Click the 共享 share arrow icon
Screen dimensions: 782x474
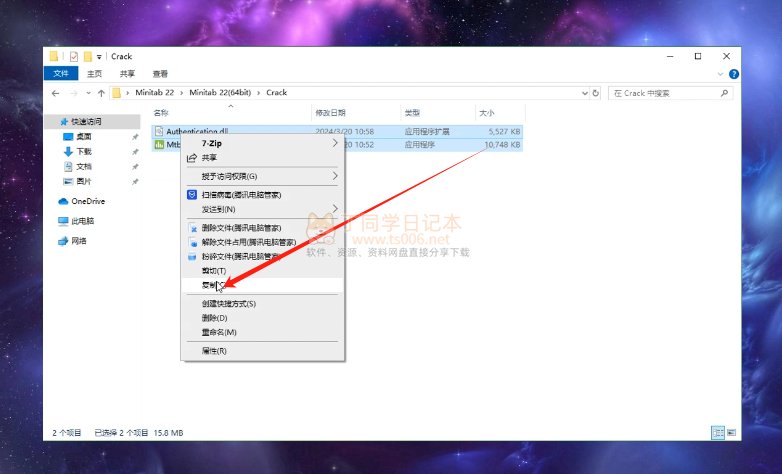coord(192,158)
